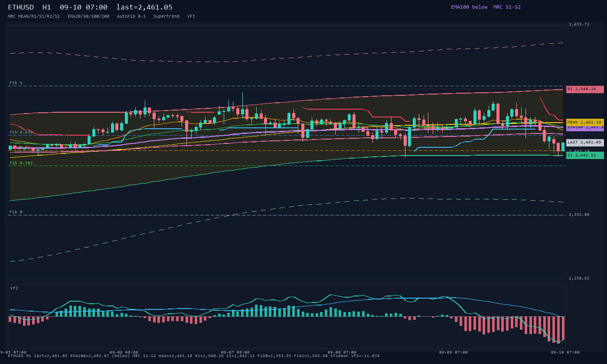The image size is (607, 364).
Task: Select the Supertrend legend entry
Action: [x=166, y=16]
